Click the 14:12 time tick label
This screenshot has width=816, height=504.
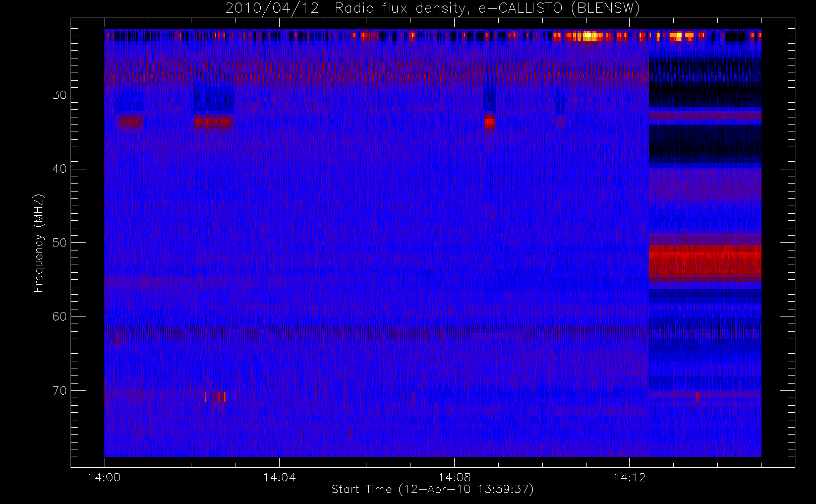coord(630,477)
